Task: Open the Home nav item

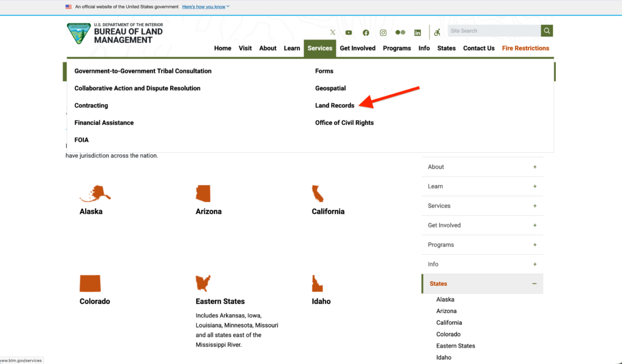Action: point(222,48)
